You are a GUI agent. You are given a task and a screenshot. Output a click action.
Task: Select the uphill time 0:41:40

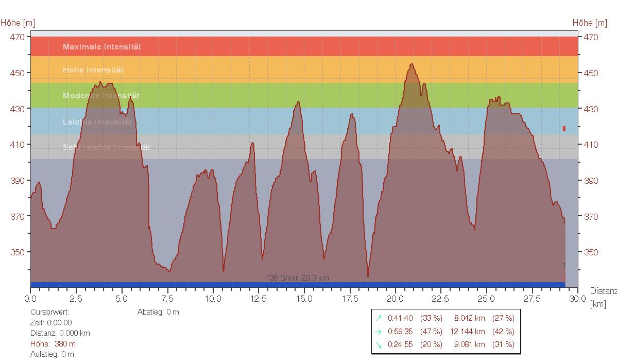click(x=400, y=318)
